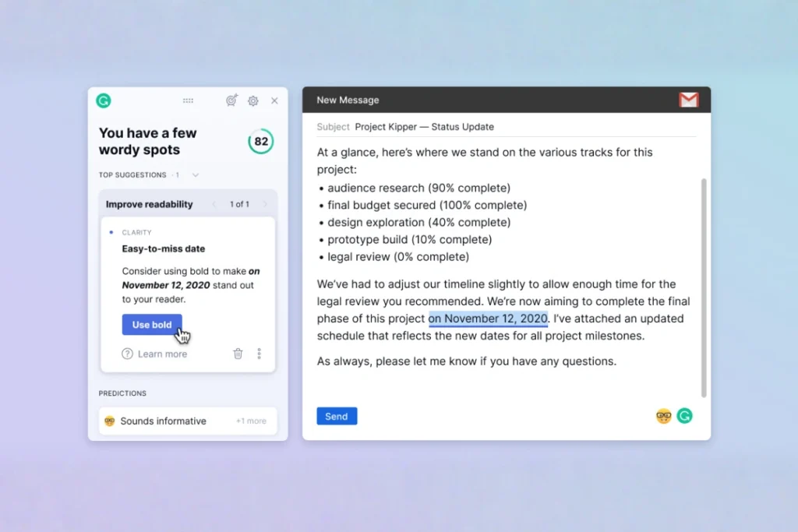The width and height of the screenshot is (798, 532).
Task: Click the Gmail envelope icon
Action: (688, 100)
